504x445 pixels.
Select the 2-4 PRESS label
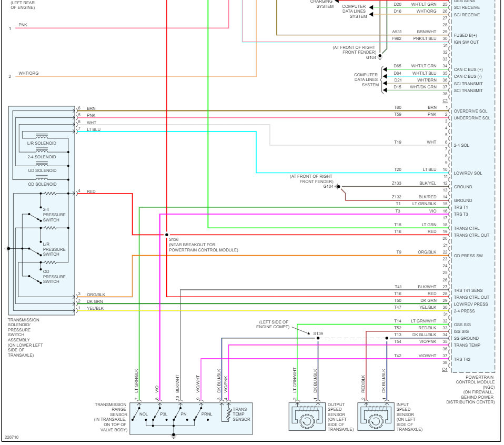[464, 311]
